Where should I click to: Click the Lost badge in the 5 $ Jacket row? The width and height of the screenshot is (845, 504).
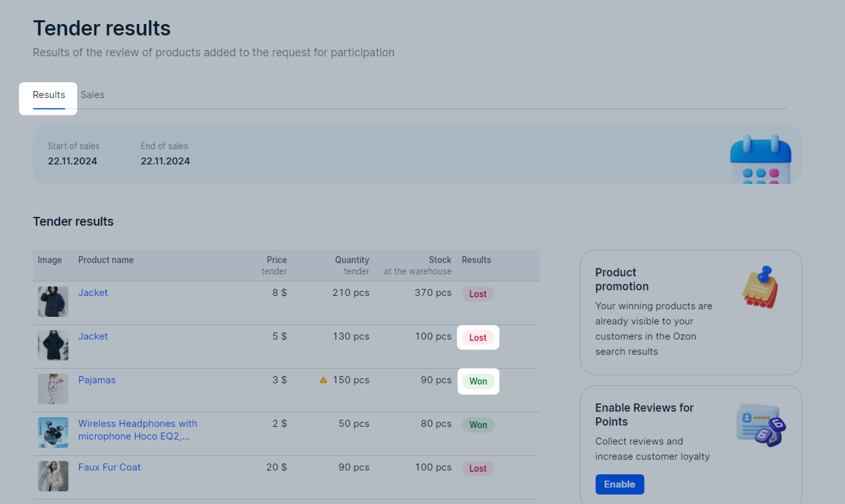tap(478, 338)
